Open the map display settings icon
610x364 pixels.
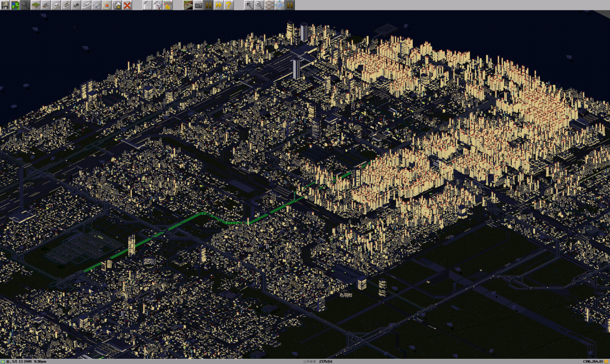coord(188,5)
